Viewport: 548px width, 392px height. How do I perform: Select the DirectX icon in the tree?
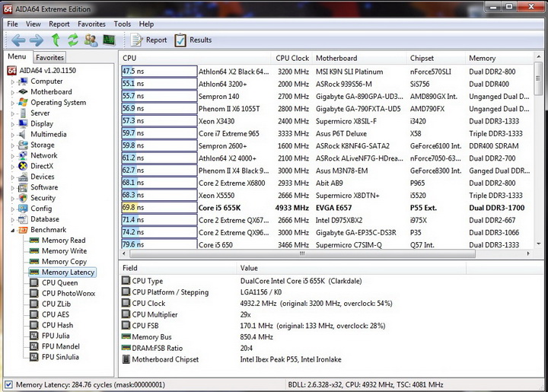pos(23,166)
